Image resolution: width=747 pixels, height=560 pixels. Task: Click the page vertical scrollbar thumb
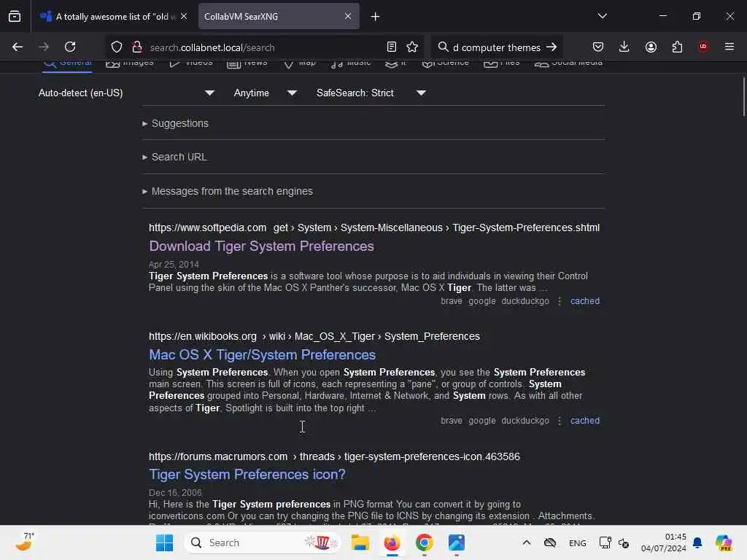click(743, 97)
